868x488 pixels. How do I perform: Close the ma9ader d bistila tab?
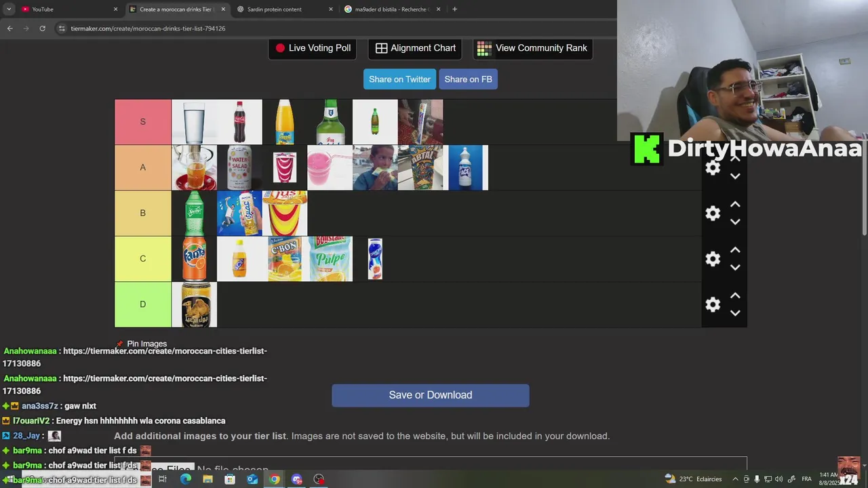point(439,9)
